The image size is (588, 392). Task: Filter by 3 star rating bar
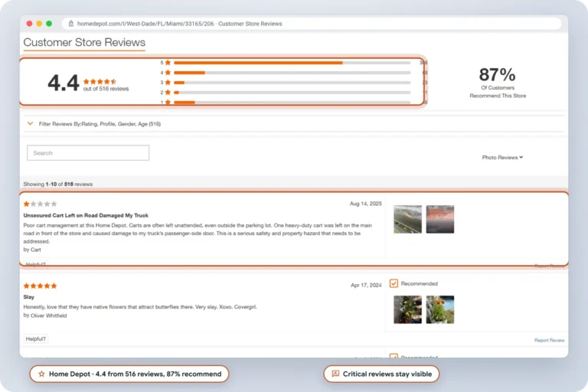click(x=292, y=83)
